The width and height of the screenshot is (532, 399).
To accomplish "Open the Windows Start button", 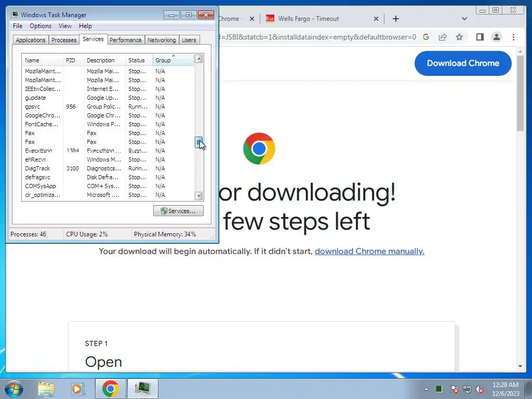I will [14, 389].
